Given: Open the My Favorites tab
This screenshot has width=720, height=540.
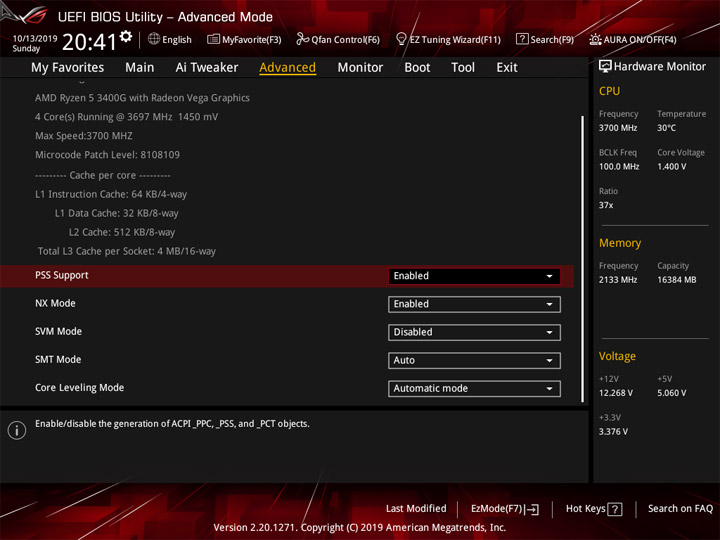Looking at the screenshot, I should click(x=68, y=68).
